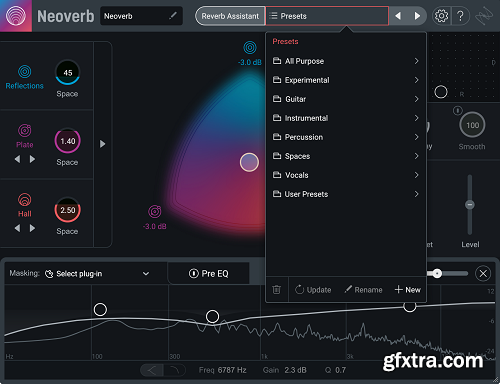Edit preset name with pencil icon
Viewport: 500px width, 384px height.
(173, 15)
